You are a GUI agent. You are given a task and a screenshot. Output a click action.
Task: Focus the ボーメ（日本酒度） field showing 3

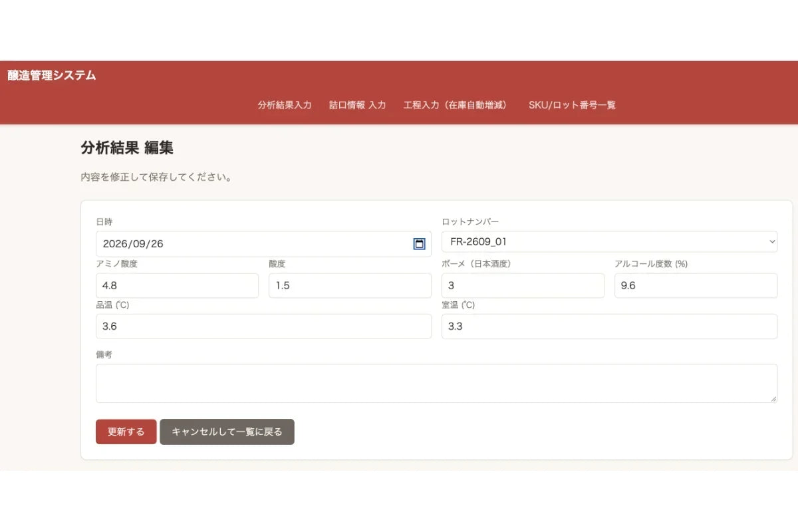(523, 285)
